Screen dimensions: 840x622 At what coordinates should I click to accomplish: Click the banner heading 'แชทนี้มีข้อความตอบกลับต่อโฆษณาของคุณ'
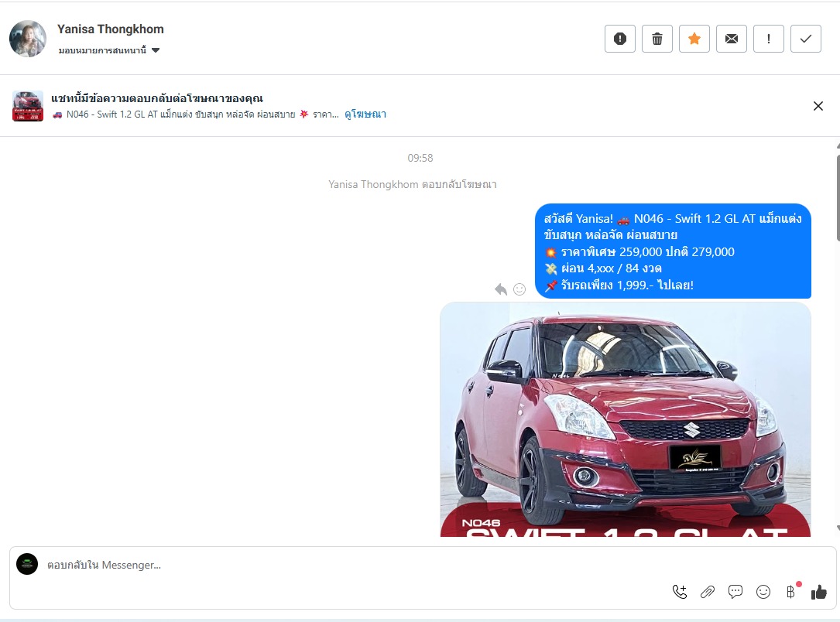pyautogui.click(x=157, y=98)
